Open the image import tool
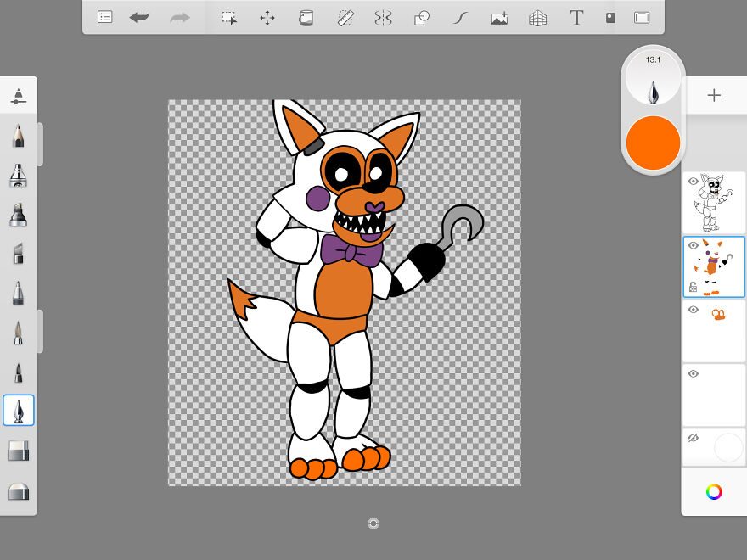The width and height of the screenshot is (747, 560). coord(499,16)
